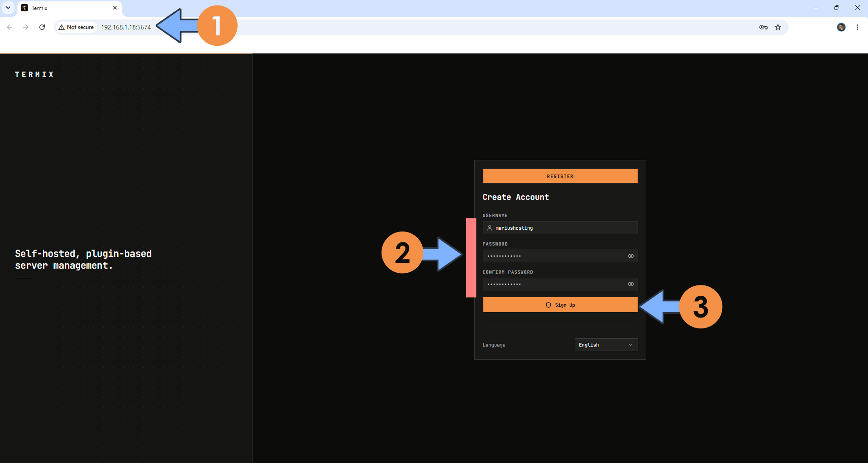Image resolution: width=868 pixels, height=463 pixels.
Task: Restore down the browser window
Action: (x=837, y=8)
